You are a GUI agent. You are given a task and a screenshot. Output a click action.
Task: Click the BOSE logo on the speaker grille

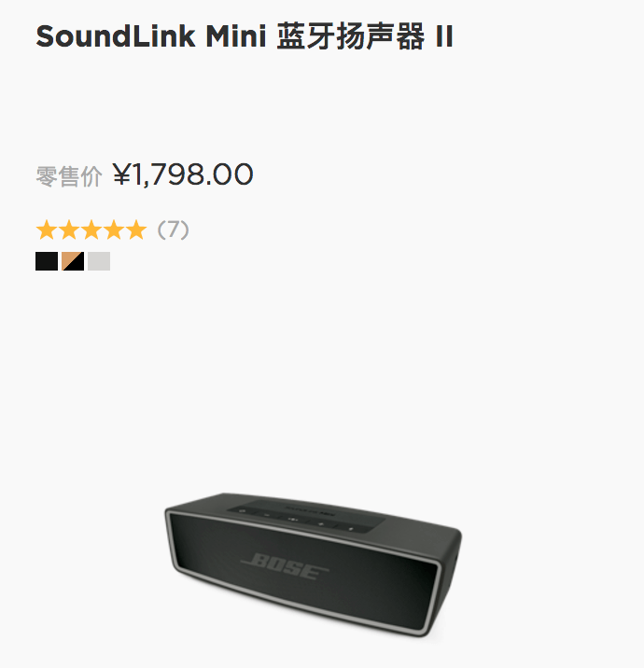coord(285,566)
